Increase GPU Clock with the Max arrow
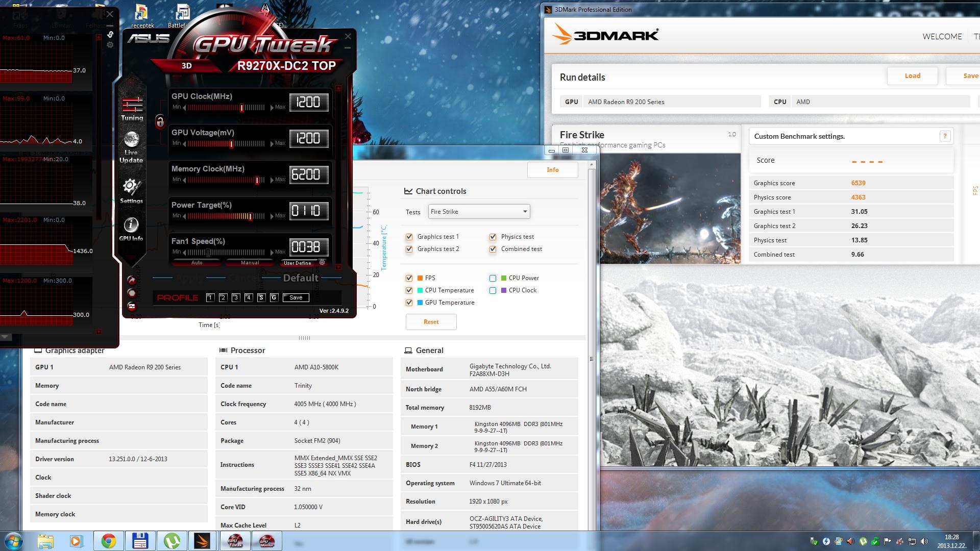This screenshot has width=980, height=551. (x=271, y=108)
